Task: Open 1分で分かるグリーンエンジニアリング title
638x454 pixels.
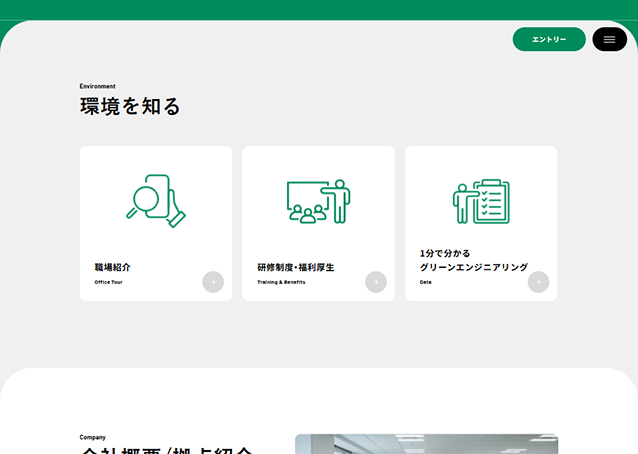Action: pos(473,261)
